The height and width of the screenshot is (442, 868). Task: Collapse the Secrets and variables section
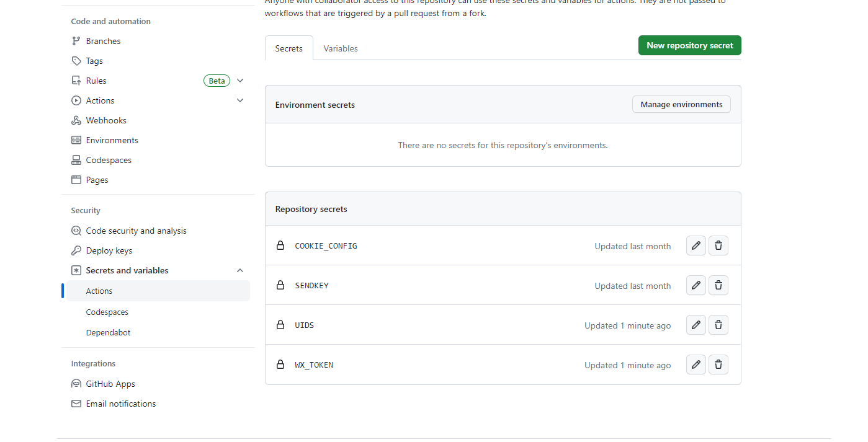click(240, 270)
